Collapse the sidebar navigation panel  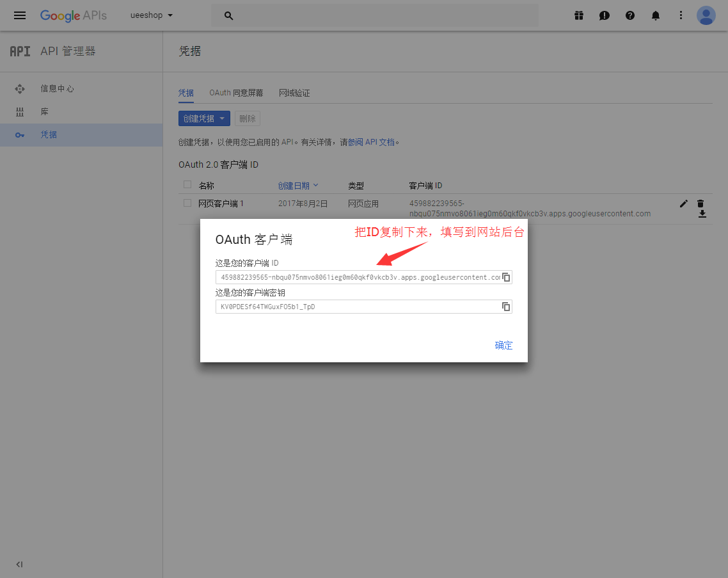coord(19,565)
